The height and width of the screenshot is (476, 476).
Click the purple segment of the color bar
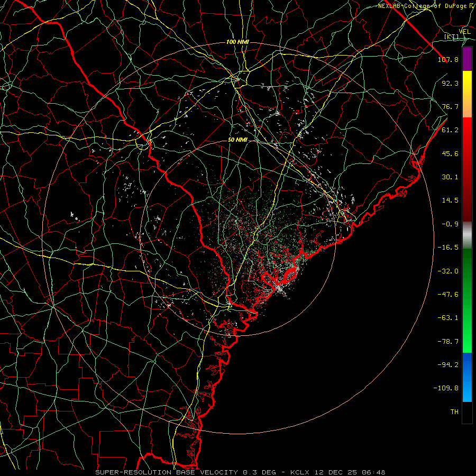coord(467,59)
